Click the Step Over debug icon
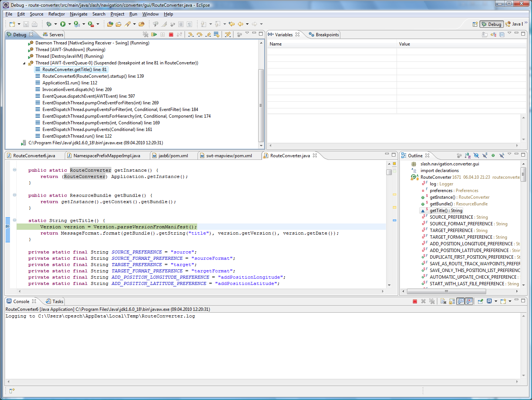532x400 pixels. [x=199, y=34]
